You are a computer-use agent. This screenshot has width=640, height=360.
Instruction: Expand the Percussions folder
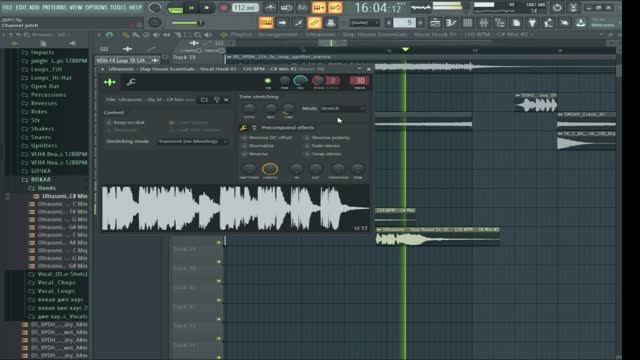tap(48, 95)
